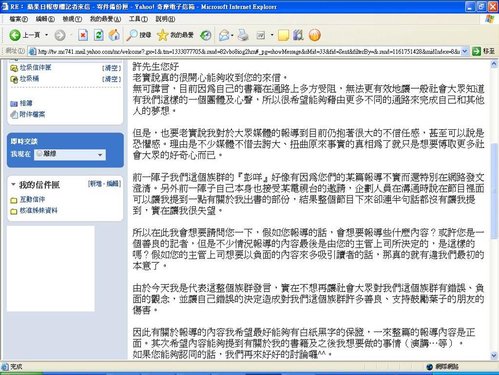Click the Edit document toolbar icon
The width and height of the screenshot is (499, 375).
261,35
